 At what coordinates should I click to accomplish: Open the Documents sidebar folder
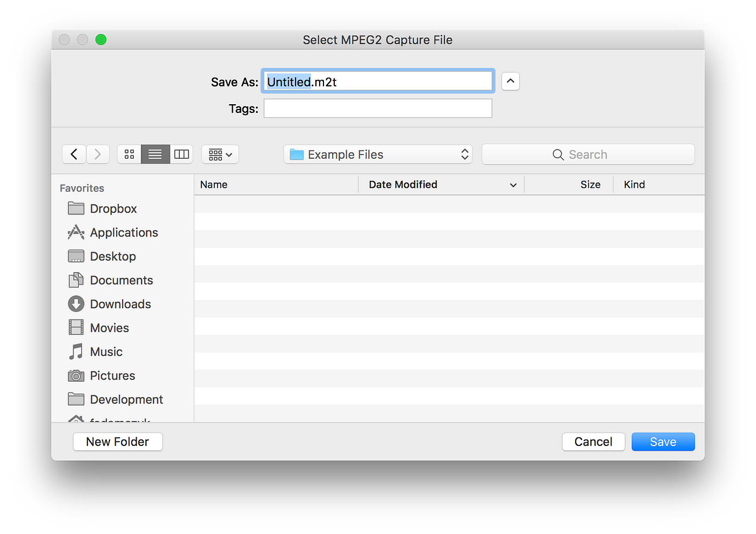(121, 280)
